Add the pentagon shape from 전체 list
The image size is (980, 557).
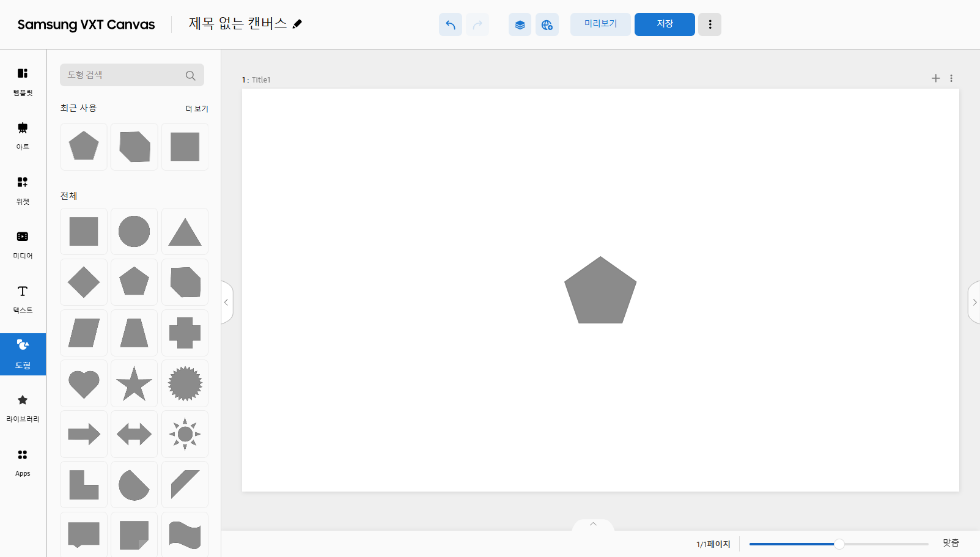[134, 282]
